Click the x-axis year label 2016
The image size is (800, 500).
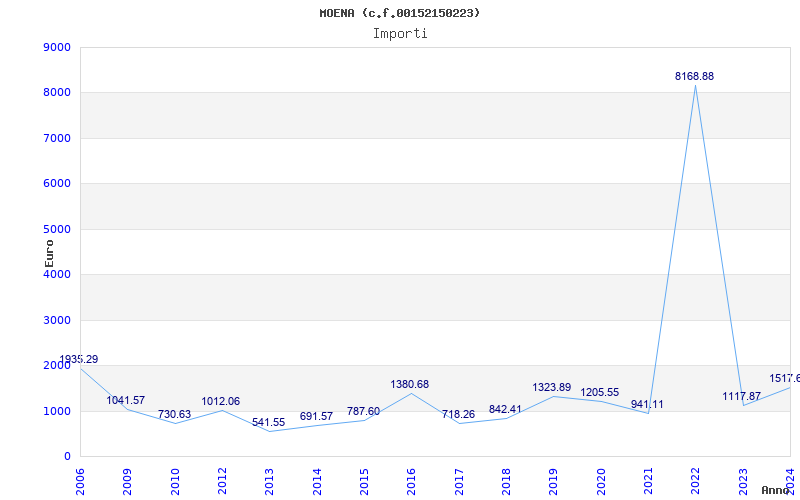411,482
